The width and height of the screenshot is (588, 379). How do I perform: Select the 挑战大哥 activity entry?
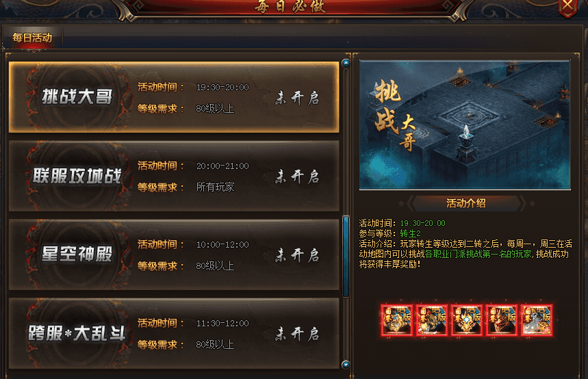(x=174, y=97)
